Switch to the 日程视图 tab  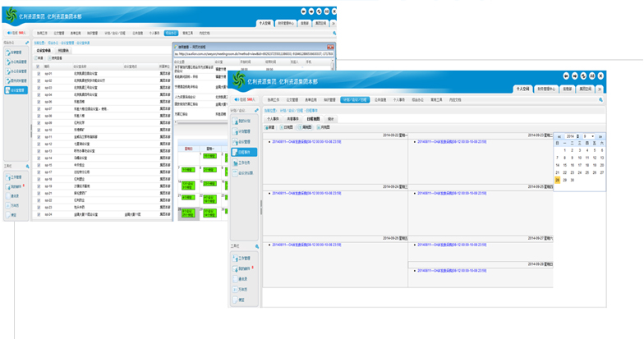[x=313, y=119]
